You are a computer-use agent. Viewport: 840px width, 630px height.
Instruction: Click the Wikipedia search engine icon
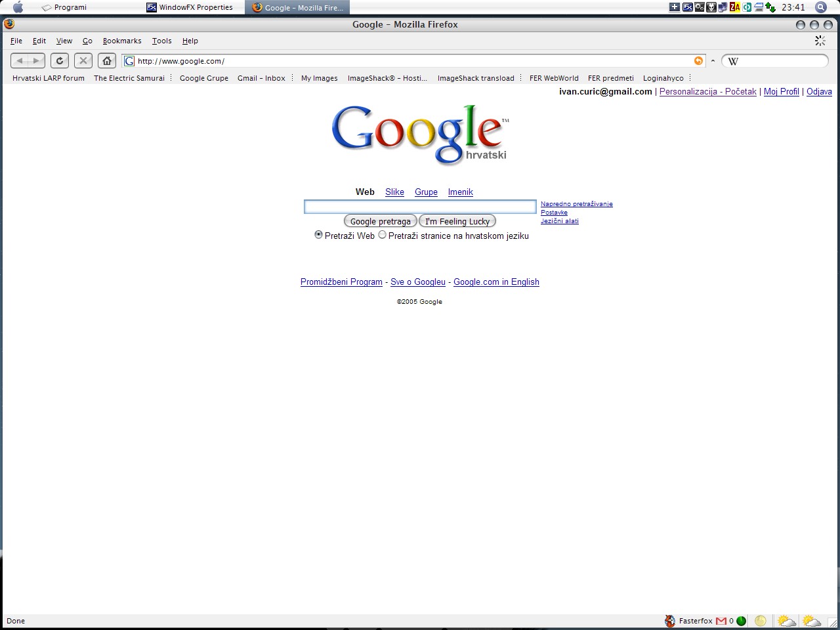point(733,61)
